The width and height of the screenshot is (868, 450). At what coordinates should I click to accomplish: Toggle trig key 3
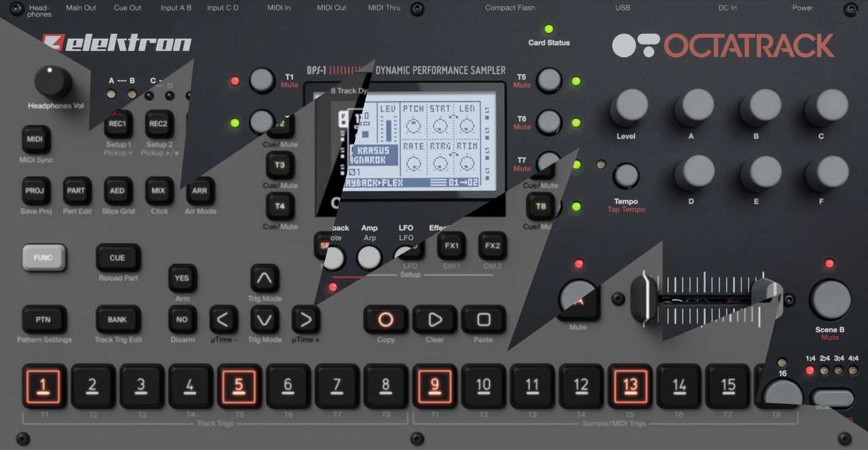point(142,386)
